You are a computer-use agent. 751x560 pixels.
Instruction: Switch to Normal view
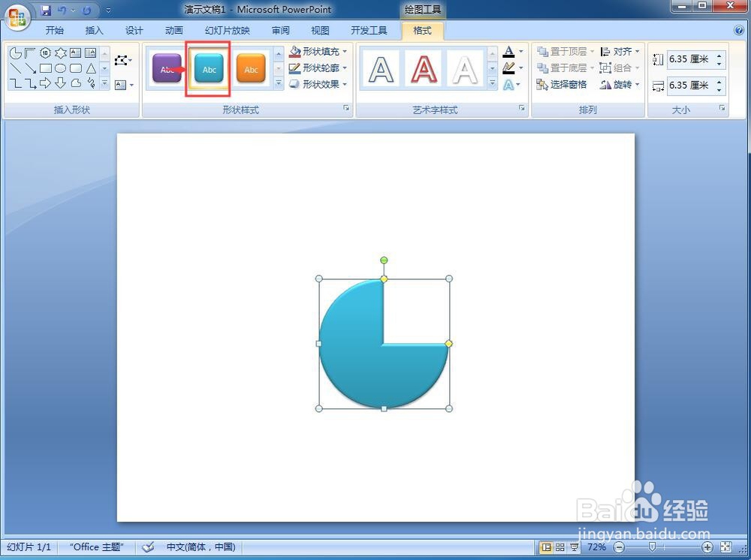coord(546,546)
